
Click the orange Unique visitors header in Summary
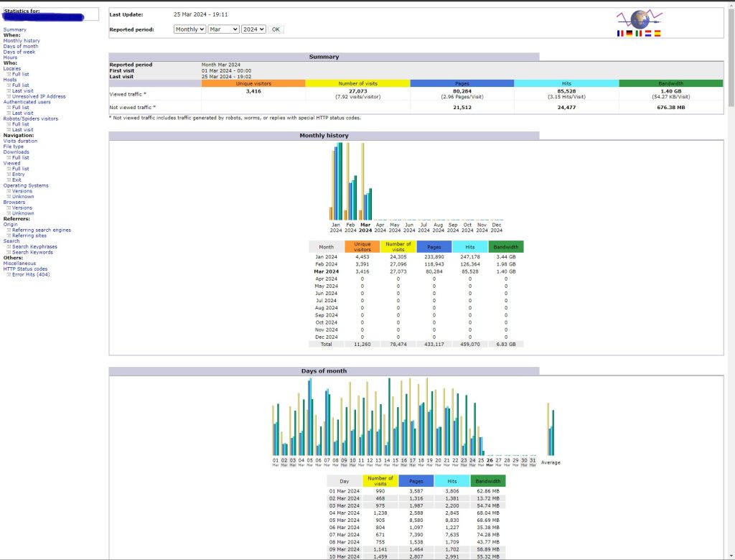(253, 83)
